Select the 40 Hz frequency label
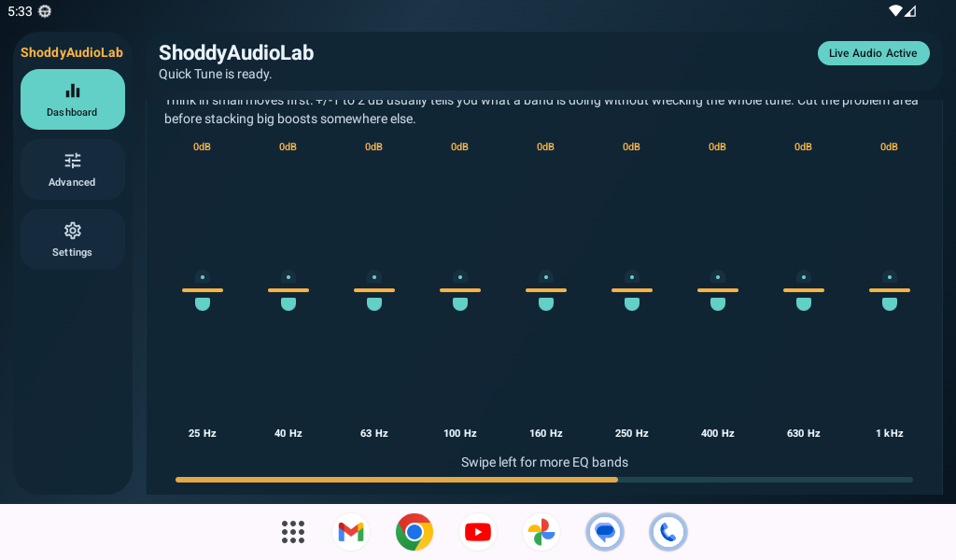Image resolution: width=956 pixels, height=560 pixels. click(288, 433)
